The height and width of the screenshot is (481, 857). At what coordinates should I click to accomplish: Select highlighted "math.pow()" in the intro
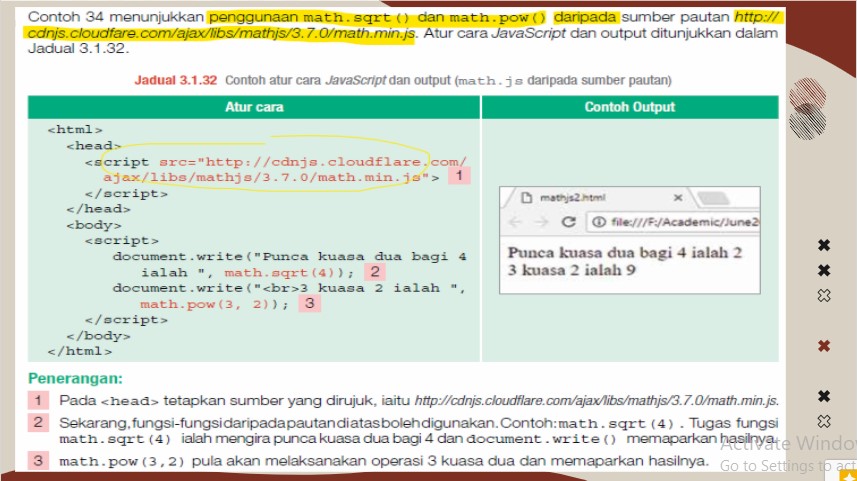(497, 17)
